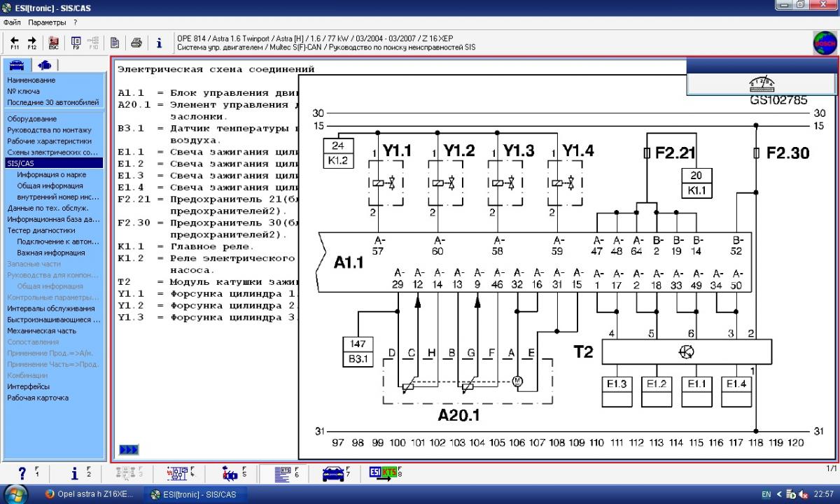Image resolution: width=840 pixels, height=504 pixels.
Task: Click the blue info icon in top toolbar
Action: [159, 43]
